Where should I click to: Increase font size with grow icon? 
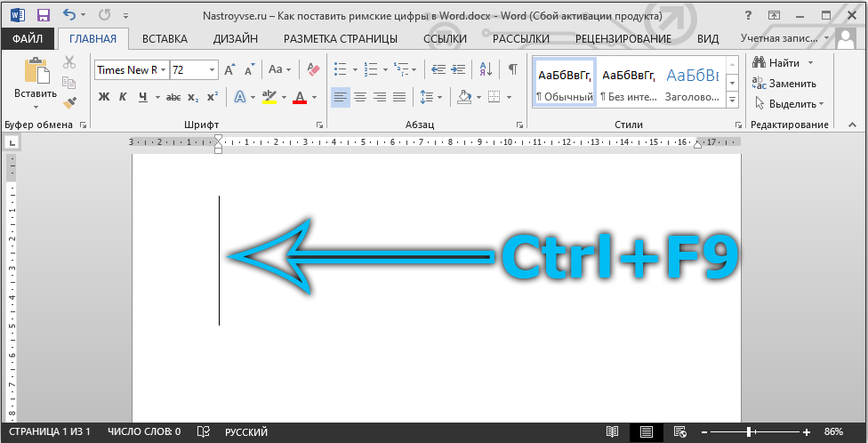229,69
